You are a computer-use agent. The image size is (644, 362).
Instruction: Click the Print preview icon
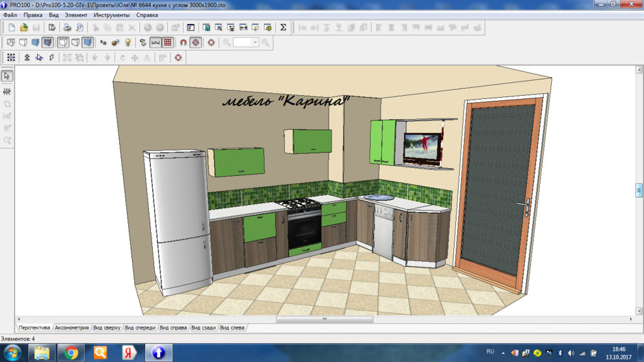(79, 27)
